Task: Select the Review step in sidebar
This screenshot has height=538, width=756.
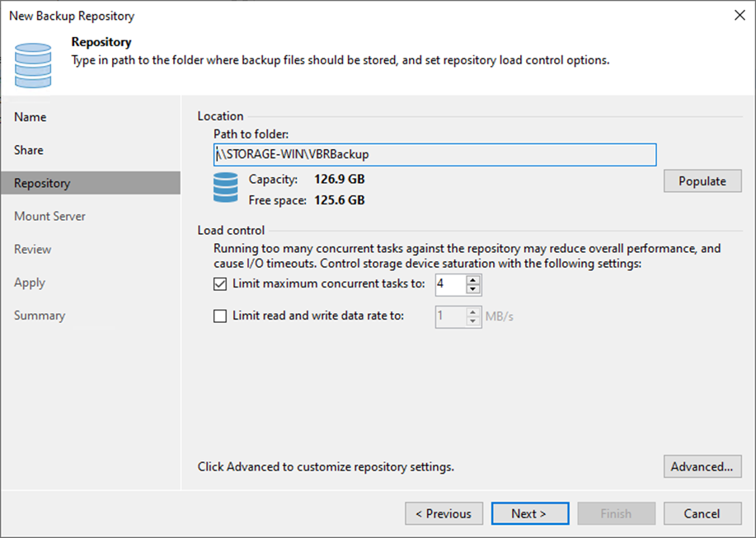Action: 33,249
